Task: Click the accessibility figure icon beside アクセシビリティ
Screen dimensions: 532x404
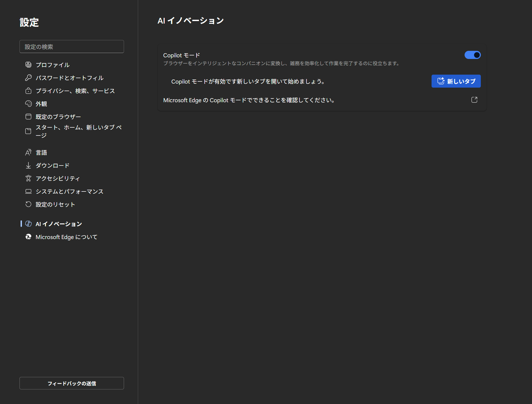Action: (28, 178)
